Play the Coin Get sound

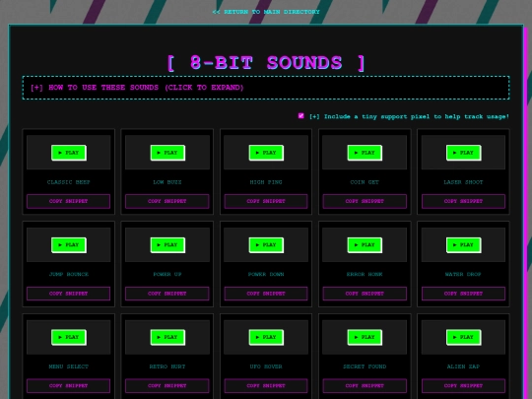[x=365, y=153]
